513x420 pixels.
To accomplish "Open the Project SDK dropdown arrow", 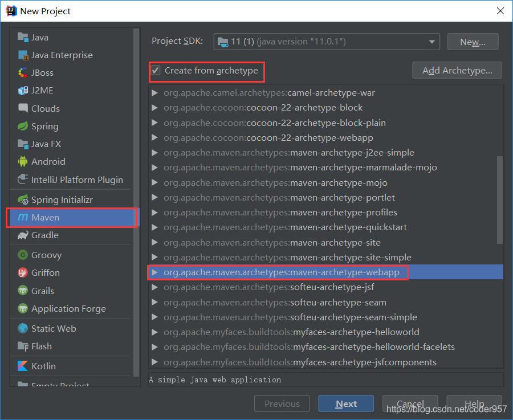I will pyautogui.click(x=432, y=42).
